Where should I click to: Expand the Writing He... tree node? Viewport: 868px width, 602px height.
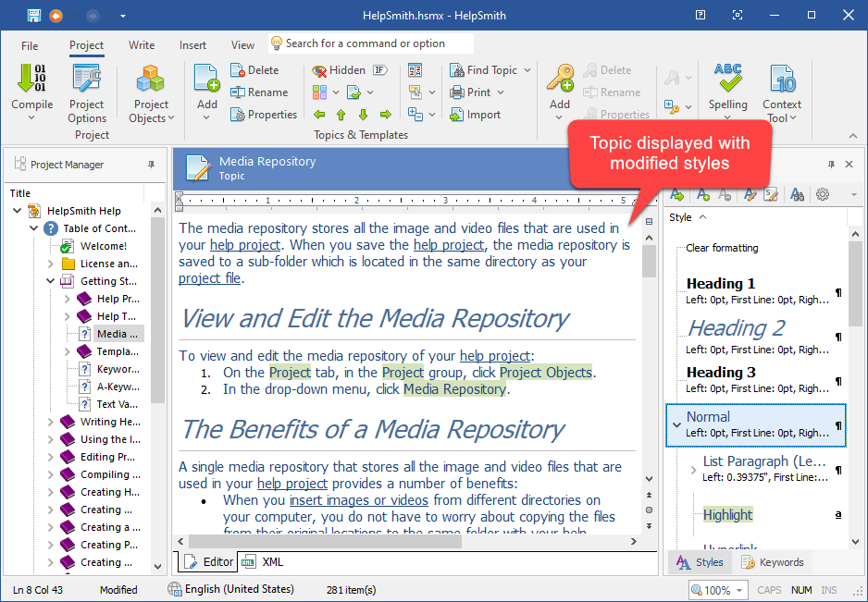tap(50, 423)
